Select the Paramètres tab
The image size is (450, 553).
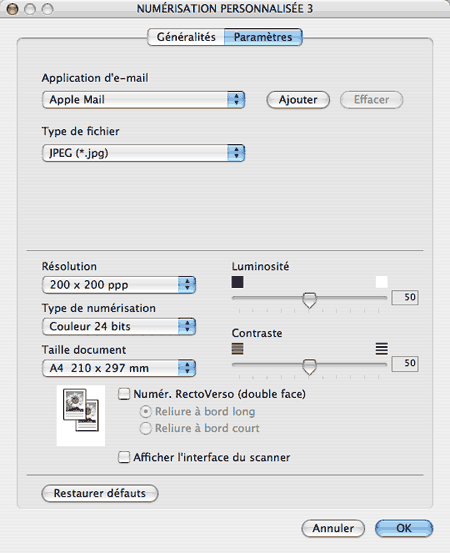coord(263,37)
